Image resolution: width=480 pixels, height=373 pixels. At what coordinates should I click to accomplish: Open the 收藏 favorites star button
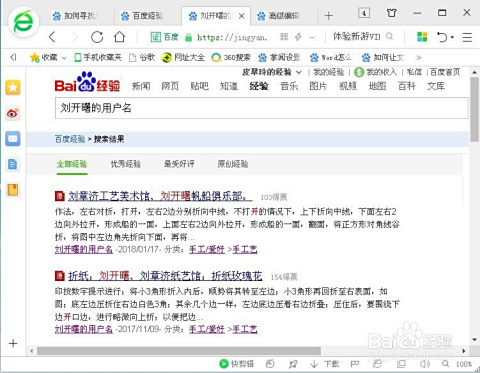pos(43,58)
